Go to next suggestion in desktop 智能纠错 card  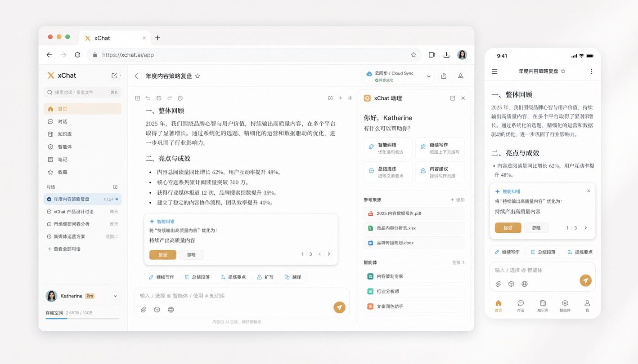(x=329, y=254)
